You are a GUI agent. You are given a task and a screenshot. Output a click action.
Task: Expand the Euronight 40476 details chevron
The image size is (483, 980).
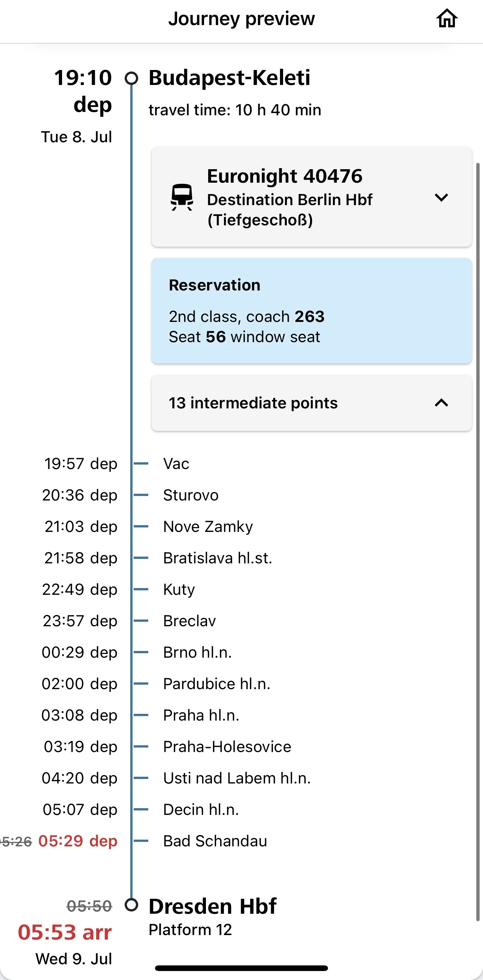pyautogui.click(x=441, y=197)
